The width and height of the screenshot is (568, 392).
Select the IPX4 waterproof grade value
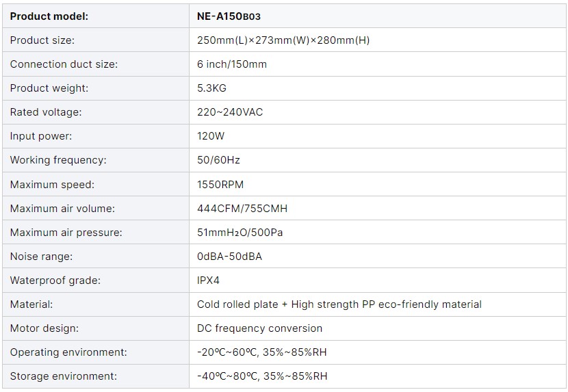coord(208,280)
